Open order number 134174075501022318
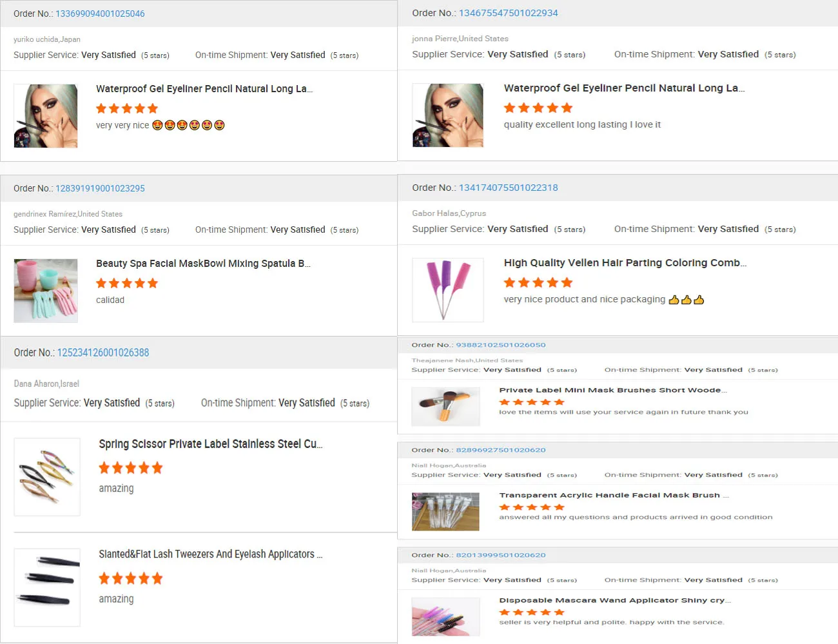 pyautogui.click(x=508, y=188)
